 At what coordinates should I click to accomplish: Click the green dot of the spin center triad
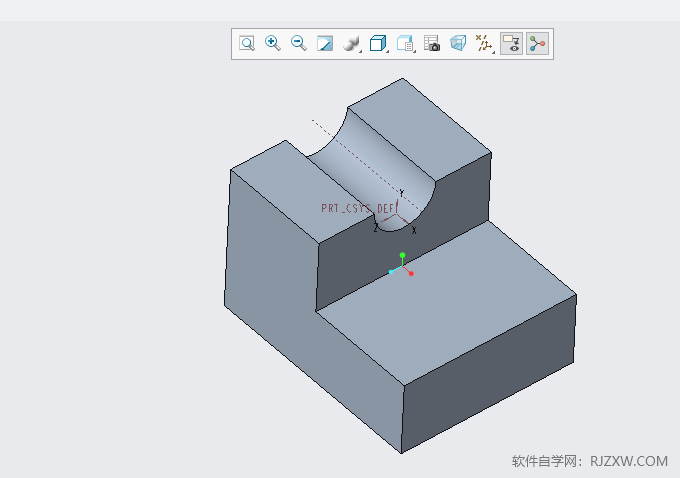pos(402,255)
